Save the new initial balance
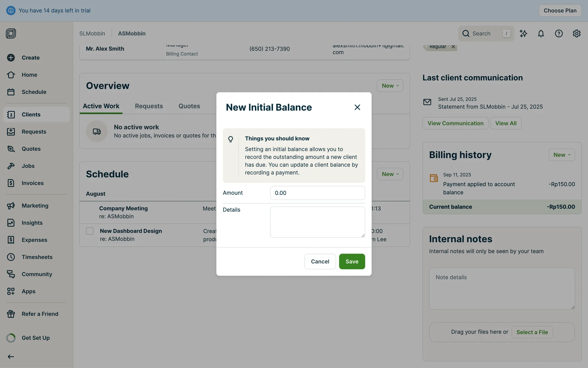The width and height of the screenshot is (588, 368). tap(352, 262)
